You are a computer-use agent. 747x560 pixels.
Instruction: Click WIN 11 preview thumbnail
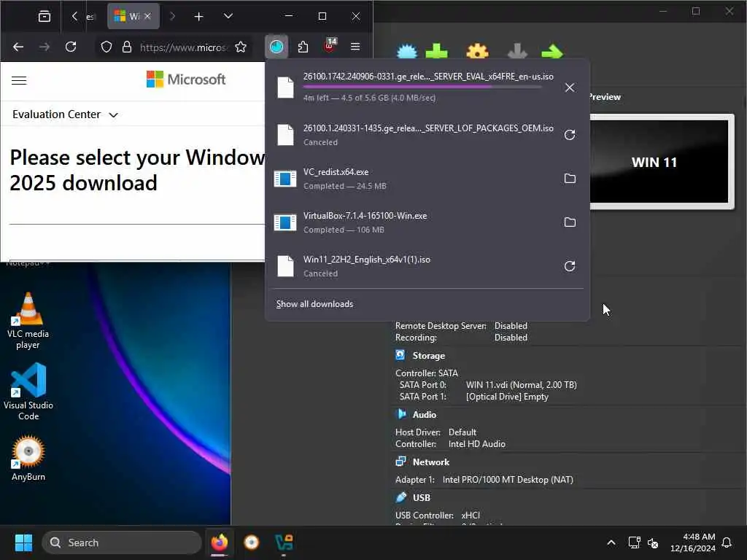coord(659,161)
